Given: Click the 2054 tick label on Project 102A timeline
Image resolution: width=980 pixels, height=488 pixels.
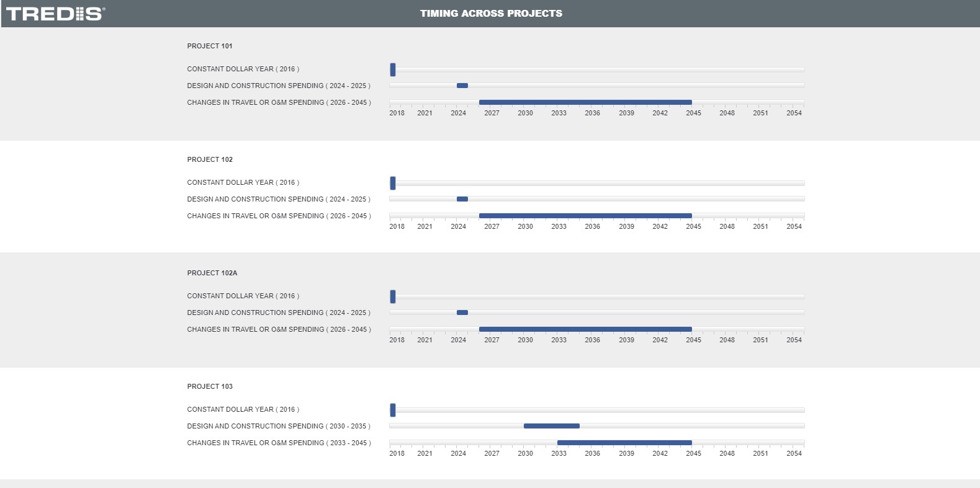Looking at the screenshot, I should pyautogui.click(x=794, y=340).
